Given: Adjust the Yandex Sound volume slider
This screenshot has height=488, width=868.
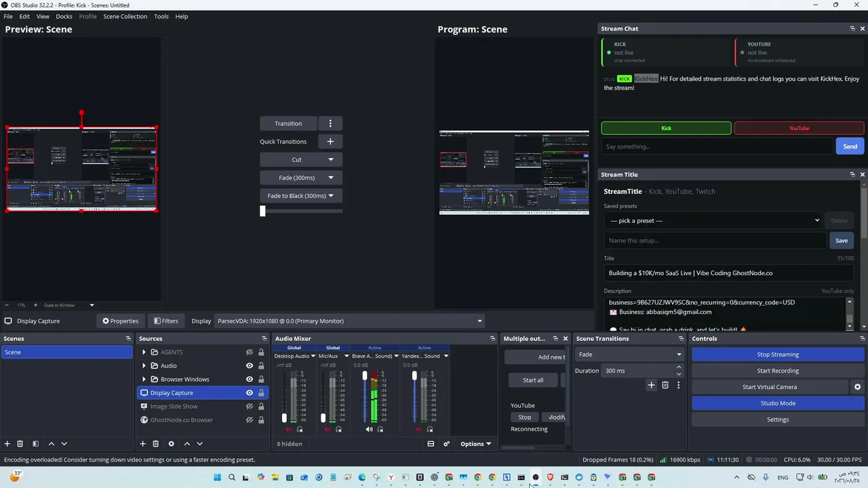Looking at the screenshot, I should coord(414,376).
